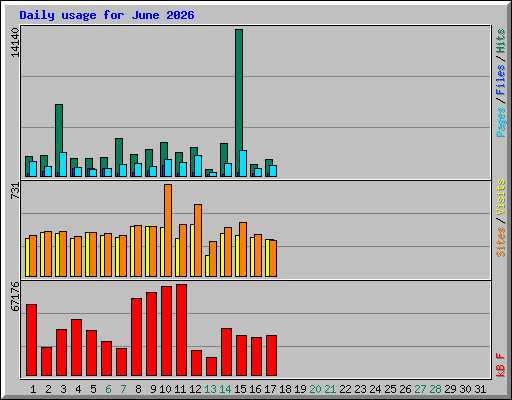Click the red KB bar for day 17

(x=272, y=356)
